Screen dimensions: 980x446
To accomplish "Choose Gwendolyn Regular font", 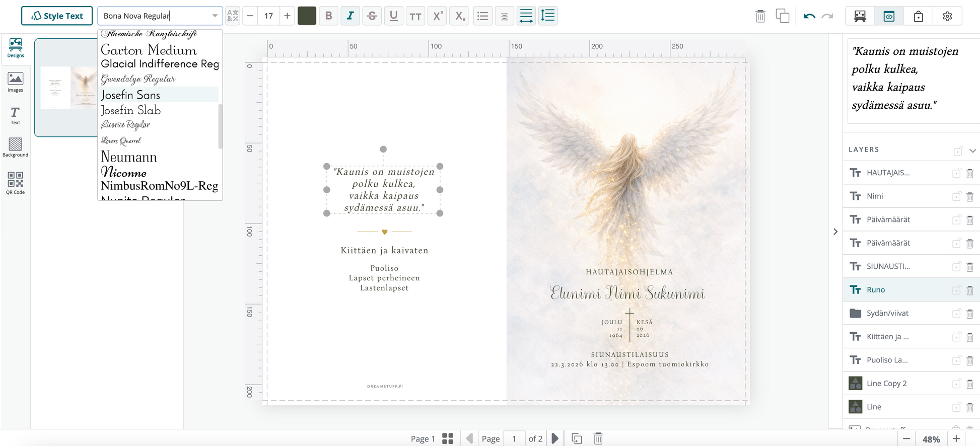I will [x=159, y=79].
